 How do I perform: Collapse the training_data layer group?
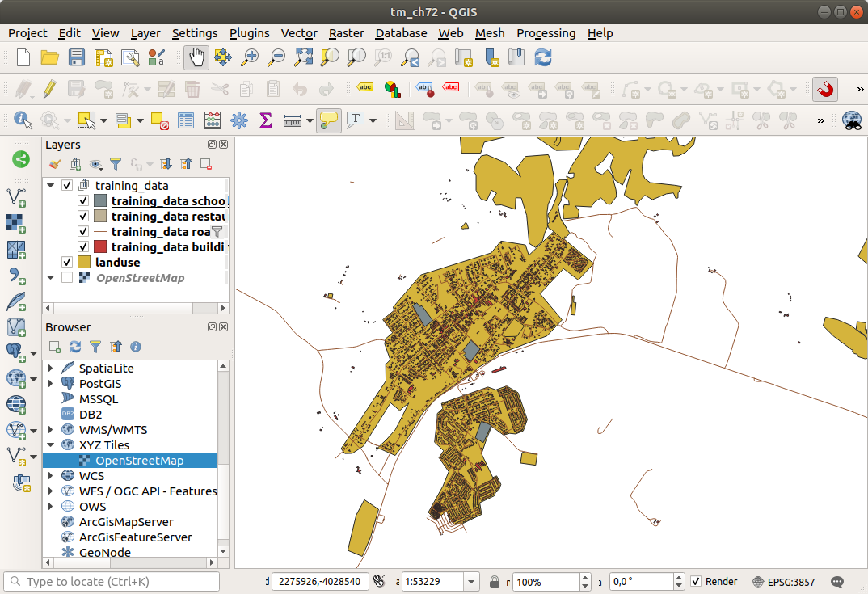pyautogui.click(x=51, y=186)
